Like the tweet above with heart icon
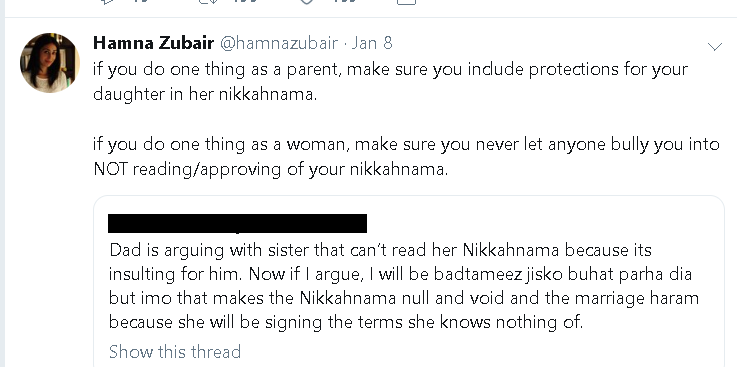 point(306,1)
